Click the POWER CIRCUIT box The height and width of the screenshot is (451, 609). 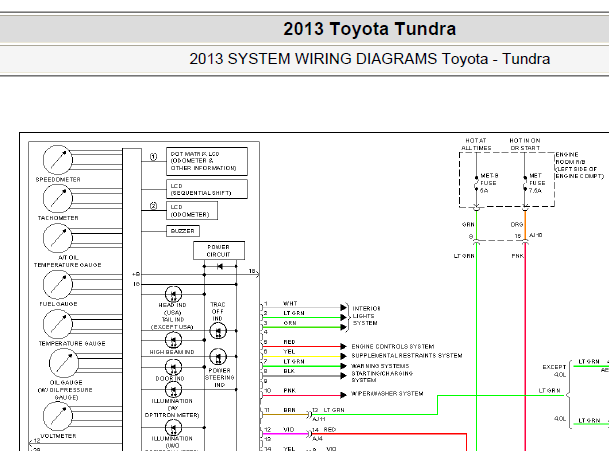click(219, 251)
